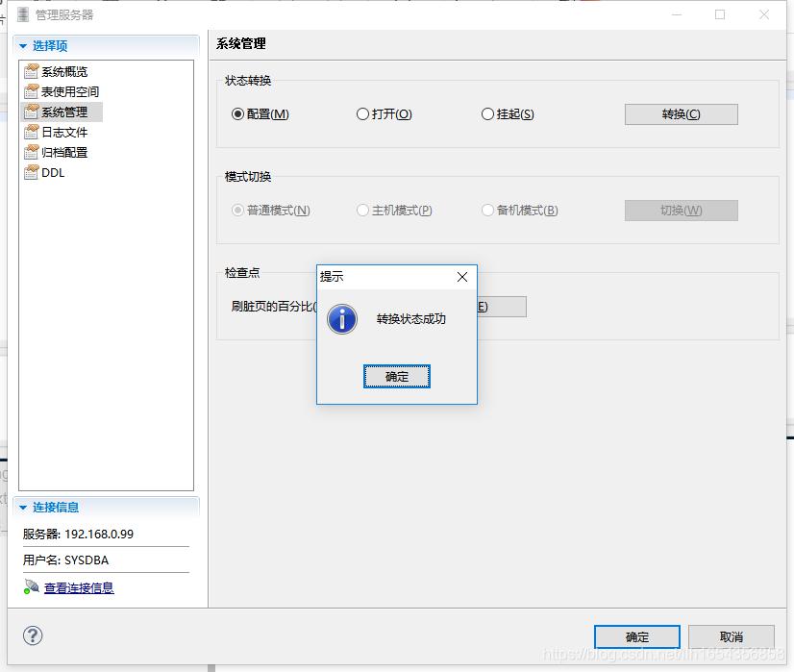The width and height of the screenshot is (794, 672).
Task: Click the 系统概览 page icon
Action: coord(32,71)
